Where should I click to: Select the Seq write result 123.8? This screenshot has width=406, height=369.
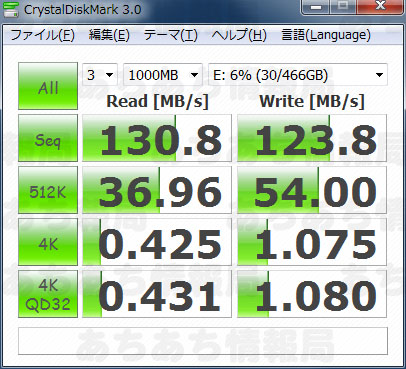pos(312,138)
